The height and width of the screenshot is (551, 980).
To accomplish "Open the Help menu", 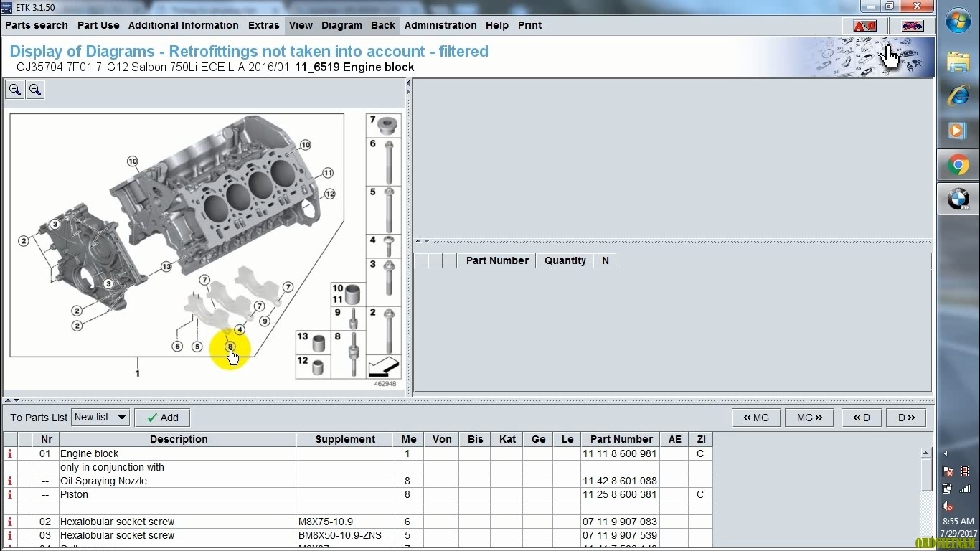I will 497,25.
